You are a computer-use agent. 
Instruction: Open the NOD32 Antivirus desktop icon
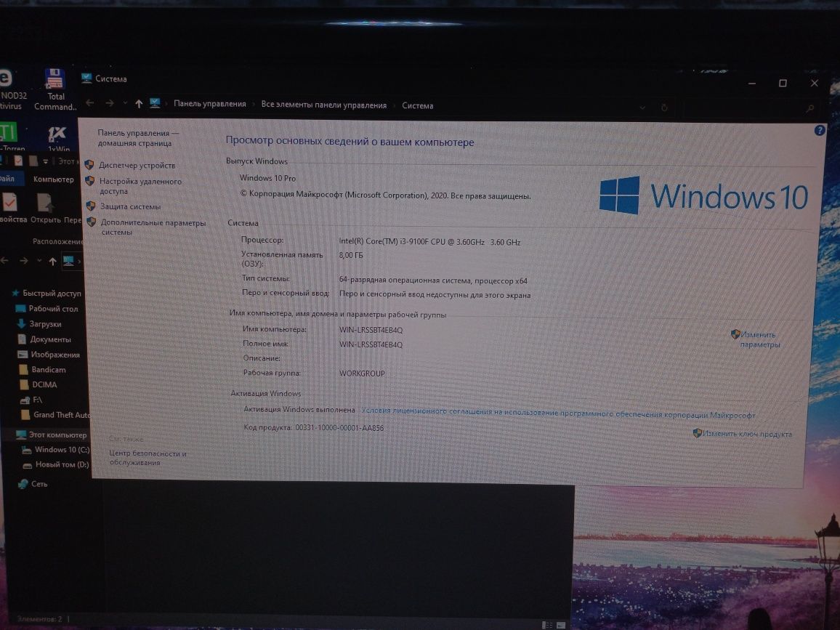[x=11, y=89]
